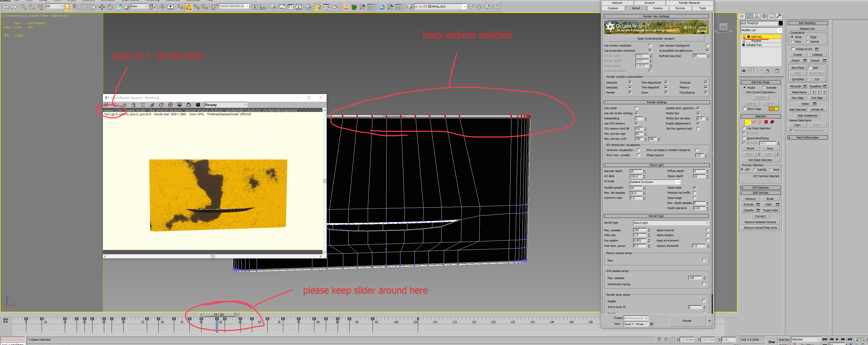Viewport: 868px width, 345px height.
Task: Click Pin Stack icon below modifier stack
Action: click(x=743, y=71)
